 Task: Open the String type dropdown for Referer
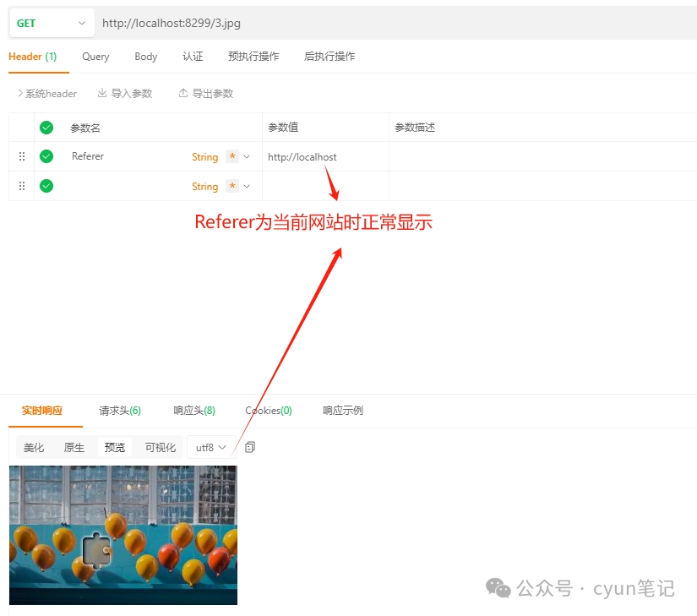247,157
